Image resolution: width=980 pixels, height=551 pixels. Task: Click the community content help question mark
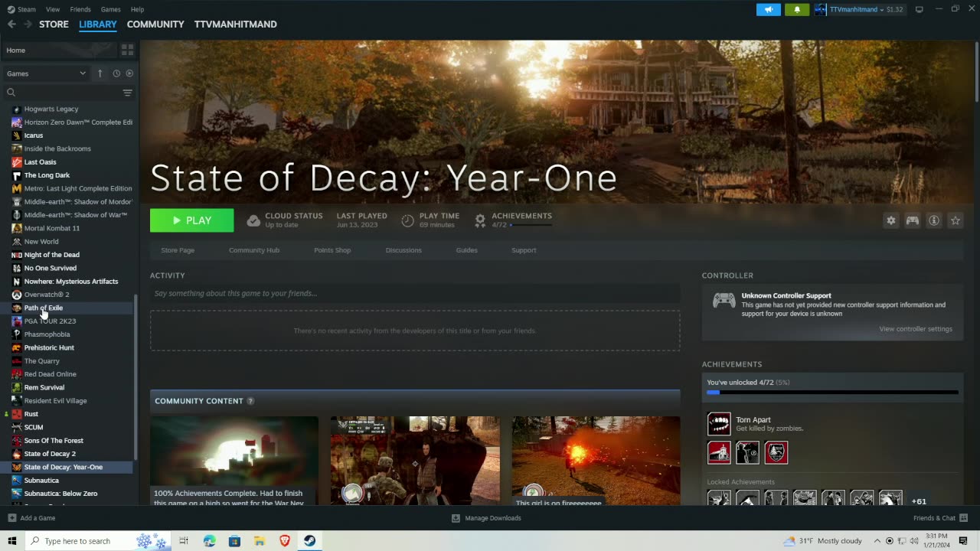pyautogui.click(x=250, y=401)
